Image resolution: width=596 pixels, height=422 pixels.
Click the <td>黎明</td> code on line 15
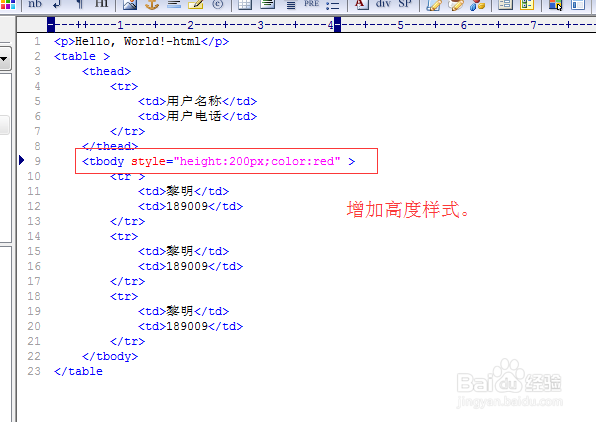click(184, 251)
